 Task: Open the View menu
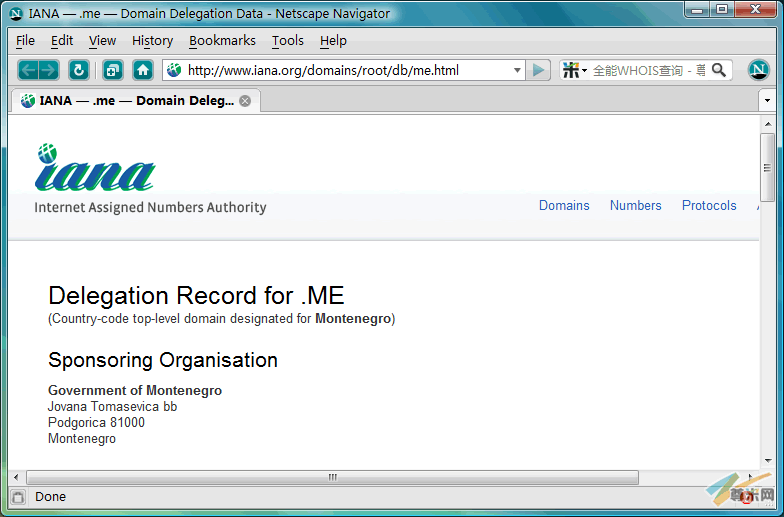tap(102, 40)
